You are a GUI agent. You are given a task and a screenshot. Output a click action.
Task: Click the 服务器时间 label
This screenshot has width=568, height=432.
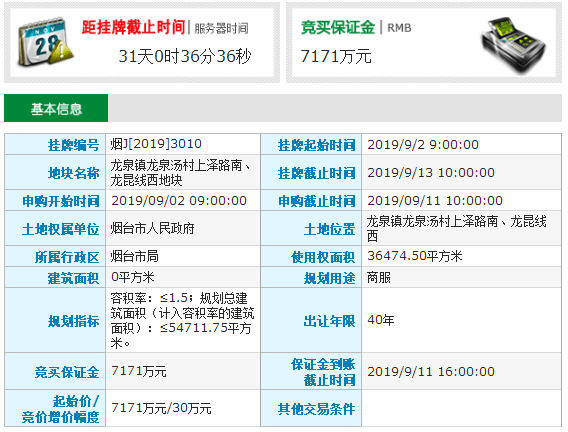pyautogui.click(x=221, y=28)
